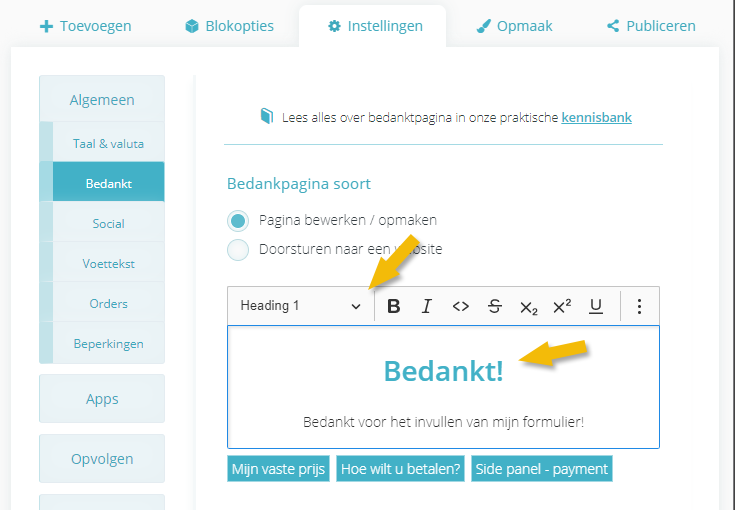Open more editor options via three dots

coord(639,306)
